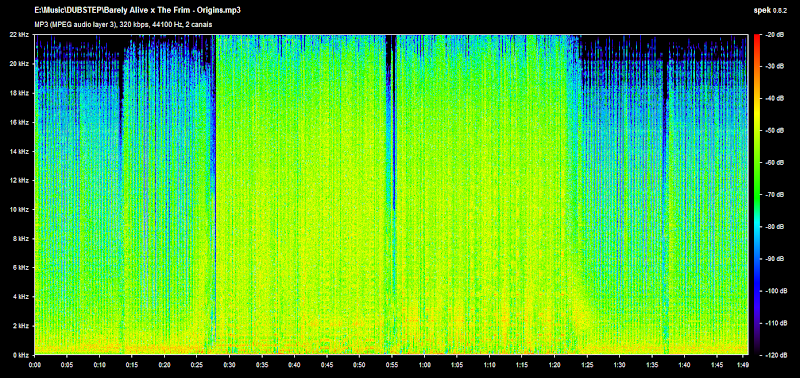The width and height of the screenshot is (800, 378).
Task: Select the 0:10 time marker label
Action: [x=99, y=365]
